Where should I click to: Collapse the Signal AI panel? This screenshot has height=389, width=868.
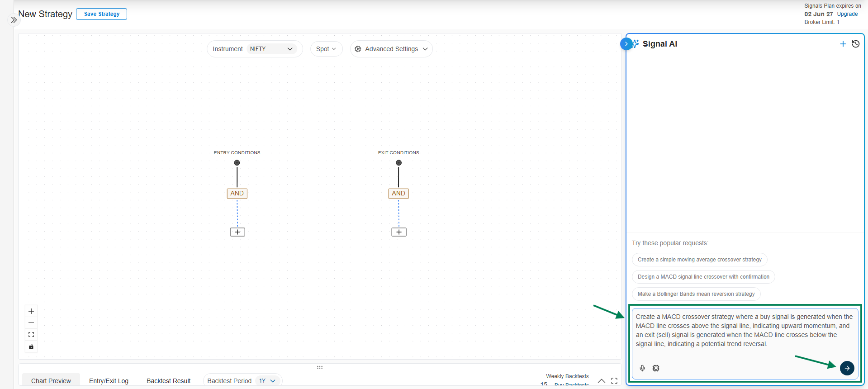pyautogui.click(x=626, y=44)
